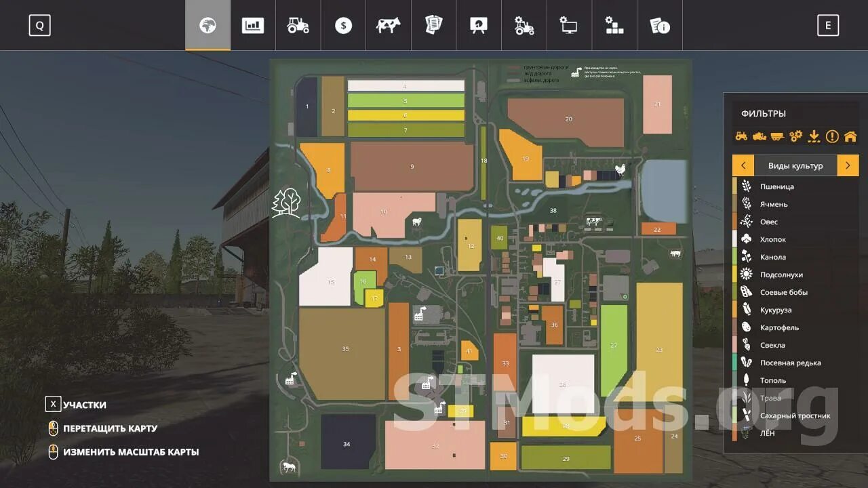Switch to next filter mode with right arrow

tap(848, 165)
